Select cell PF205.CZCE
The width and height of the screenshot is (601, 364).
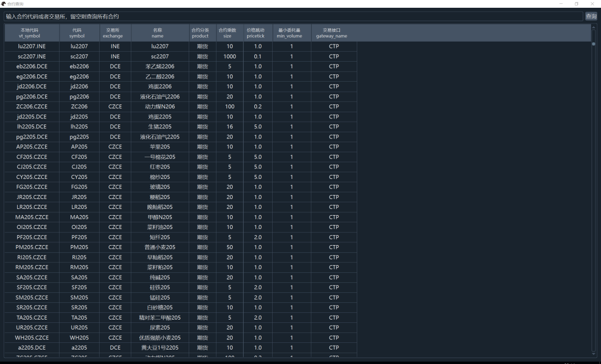(32, 237)
